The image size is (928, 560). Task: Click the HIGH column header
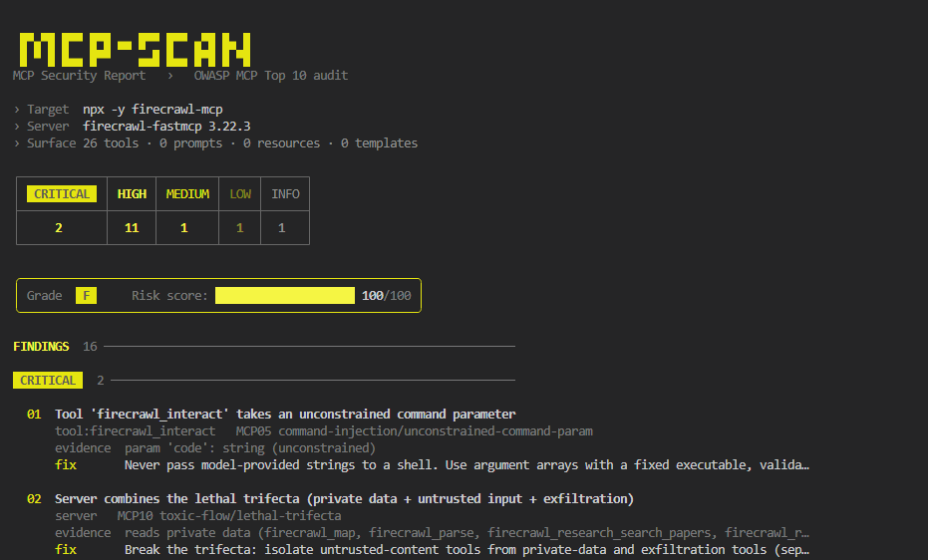point(132,194)
